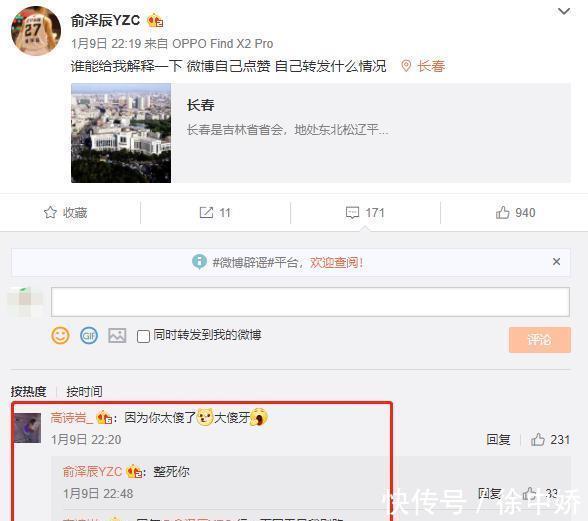Click 回复 on 高诗岩_ comment

[498, 439]
